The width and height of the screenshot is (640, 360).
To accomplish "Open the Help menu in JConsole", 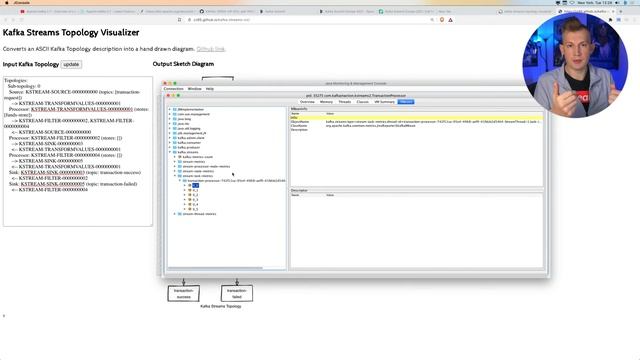I will point(210,89).
